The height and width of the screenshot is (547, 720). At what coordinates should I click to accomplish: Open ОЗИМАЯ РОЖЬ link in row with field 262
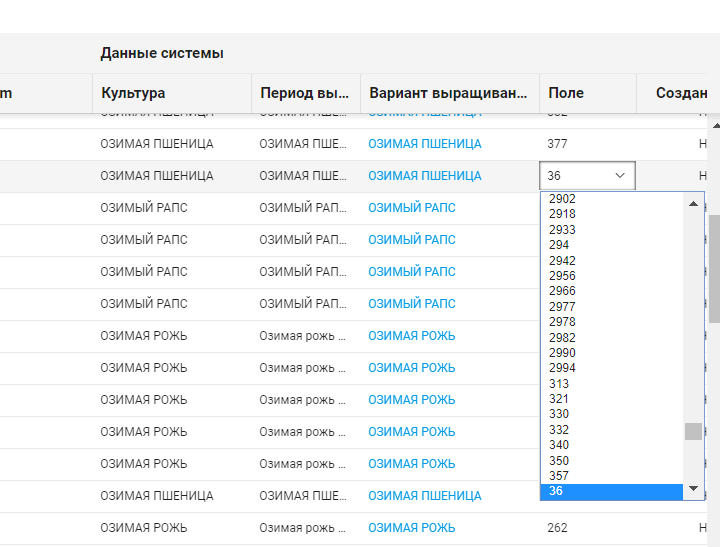coord(411,528)
